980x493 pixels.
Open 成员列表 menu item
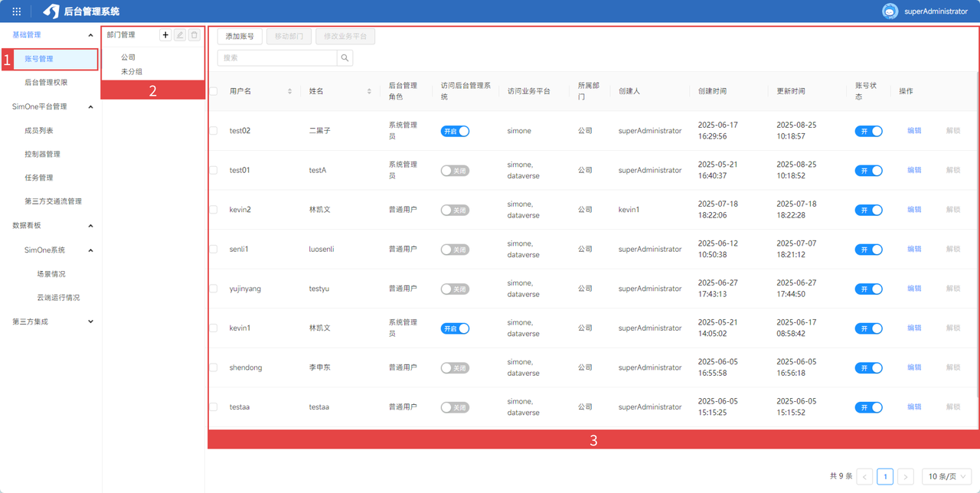pyautogui.click(x=39, y=131)
